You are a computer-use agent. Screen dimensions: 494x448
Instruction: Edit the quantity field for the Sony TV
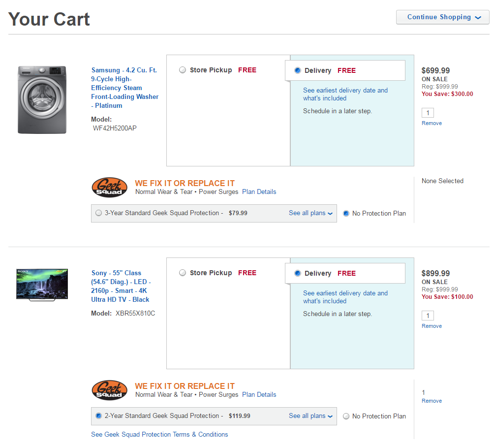tap(428, 316)
